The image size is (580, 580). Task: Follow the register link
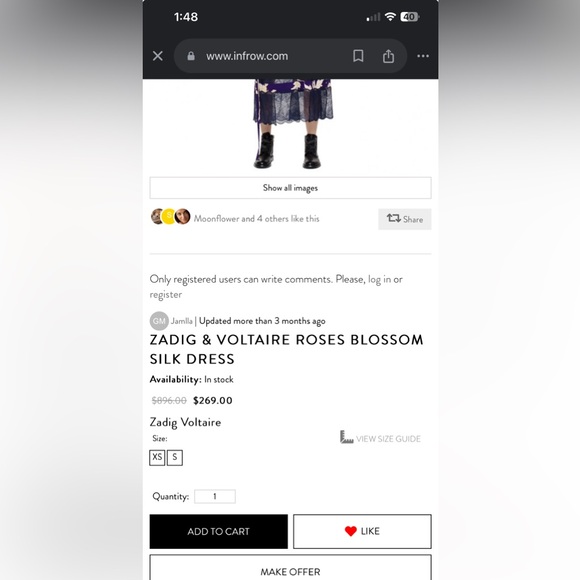coord(166,295)
